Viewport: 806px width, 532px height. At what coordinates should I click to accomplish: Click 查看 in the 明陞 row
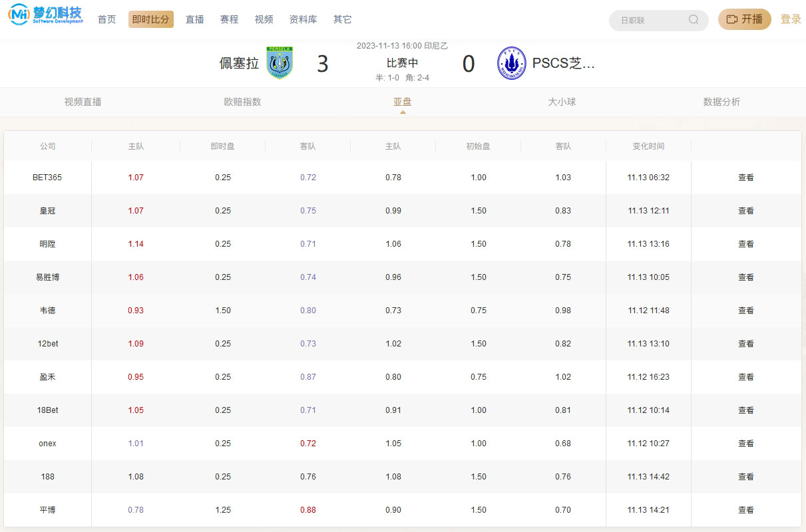tap(746, 244)
